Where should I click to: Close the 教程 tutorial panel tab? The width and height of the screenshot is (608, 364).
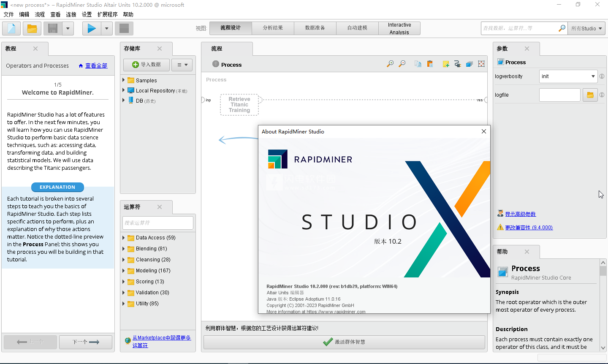coord(35,49)
